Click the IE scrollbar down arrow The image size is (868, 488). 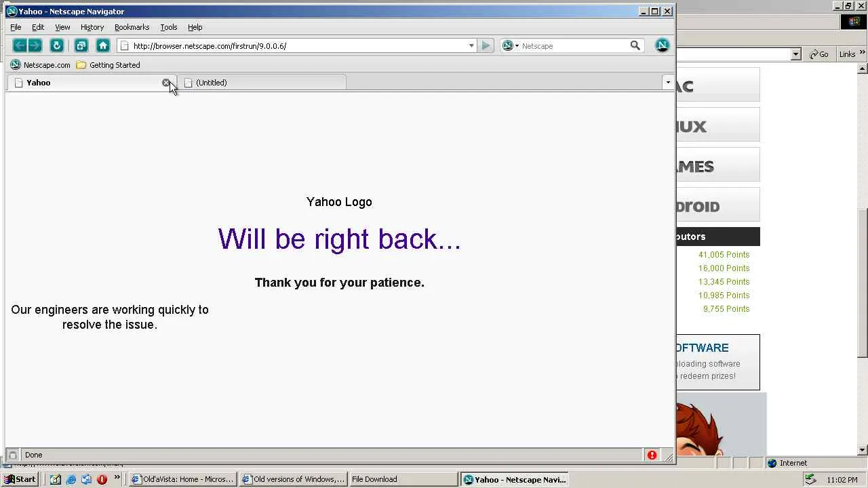pyautogui.click(x=863, y=450)
